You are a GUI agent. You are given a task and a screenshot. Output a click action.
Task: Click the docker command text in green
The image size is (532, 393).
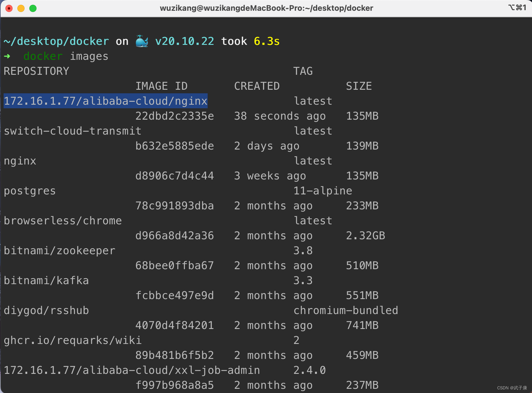(43, 56)
